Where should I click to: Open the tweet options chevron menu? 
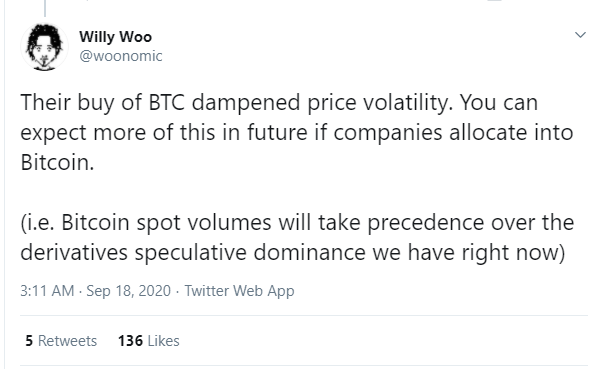click(581, 35)
